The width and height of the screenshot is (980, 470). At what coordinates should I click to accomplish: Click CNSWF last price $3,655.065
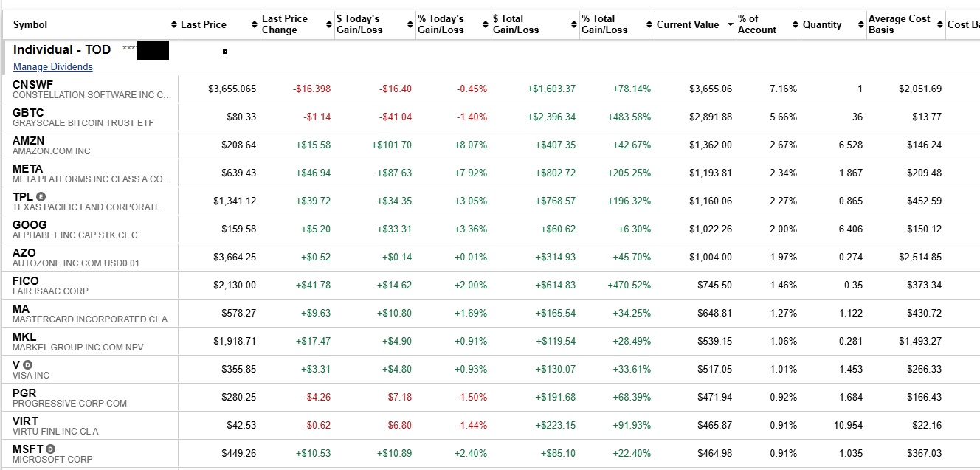pyautogui.click(x=232, y=89)
